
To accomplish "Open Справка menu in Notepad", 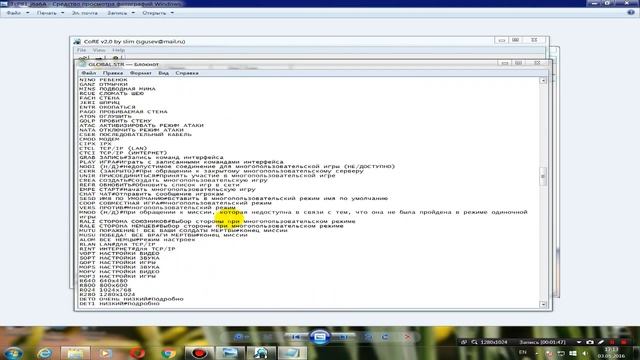I will (187, 73).
